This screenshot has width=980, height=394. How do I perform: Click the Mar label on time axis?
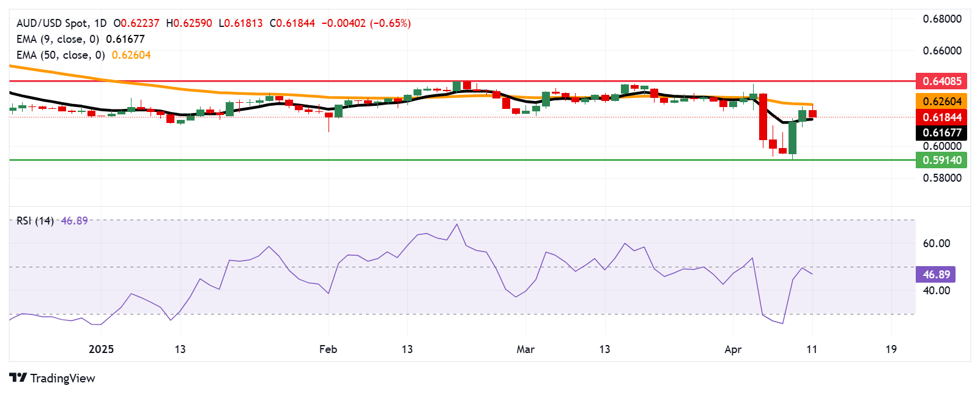click(x=525, y=349)
